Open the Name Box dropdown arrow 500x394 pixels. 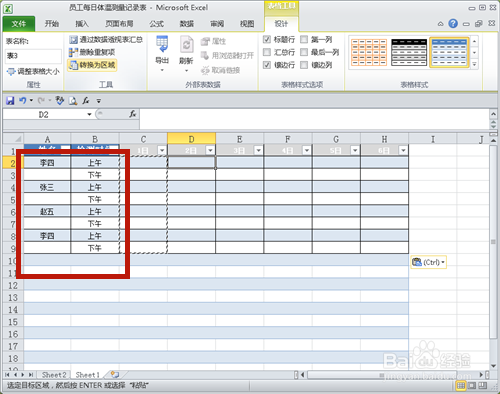pyautogui.click(x=89, y=114)
